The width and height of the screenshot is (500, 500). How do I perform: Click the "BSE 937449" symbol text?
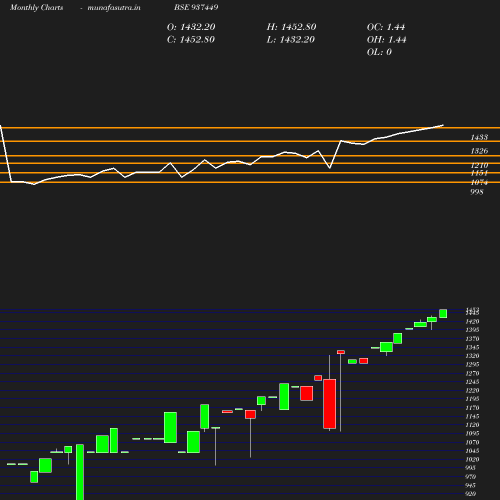pos(196,7)
